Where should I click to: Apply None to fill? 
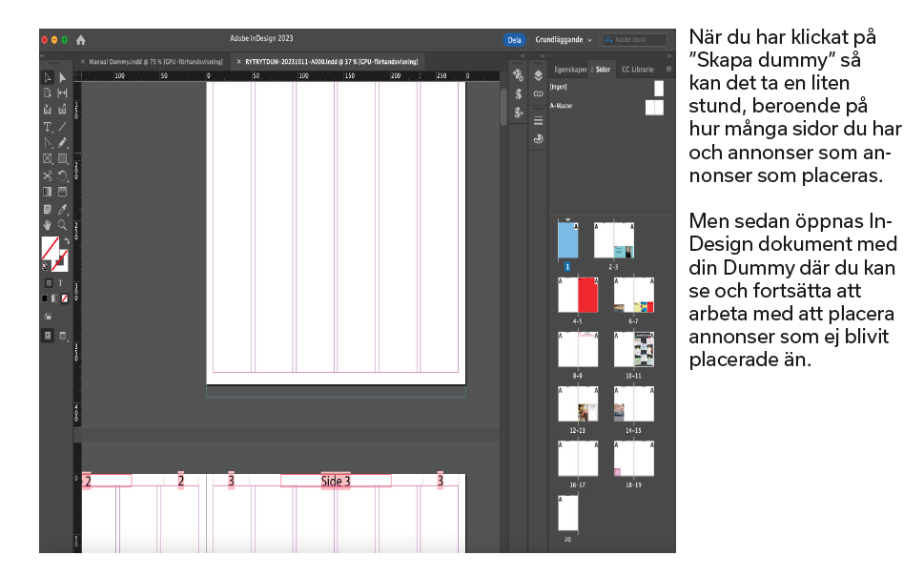63,298
